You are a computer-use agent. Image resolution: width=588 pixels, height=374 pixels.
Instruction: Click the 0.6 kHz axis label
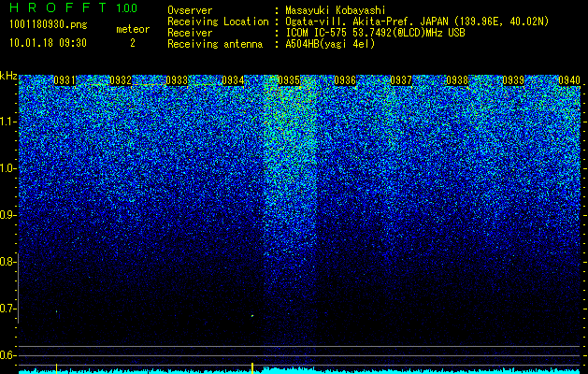tap(7, 355)
